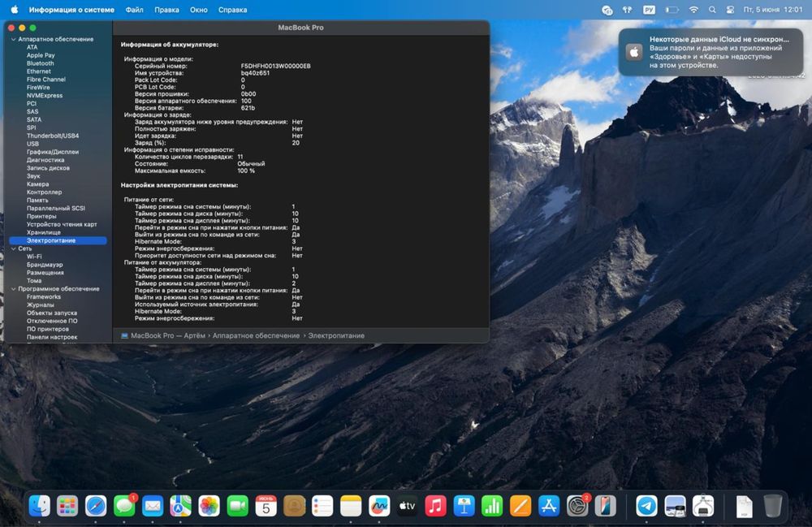Image resolution: width=812 pixels, height=527 pixels.
Task: Open Finder from the dock
Action: (x=39, y=506)
